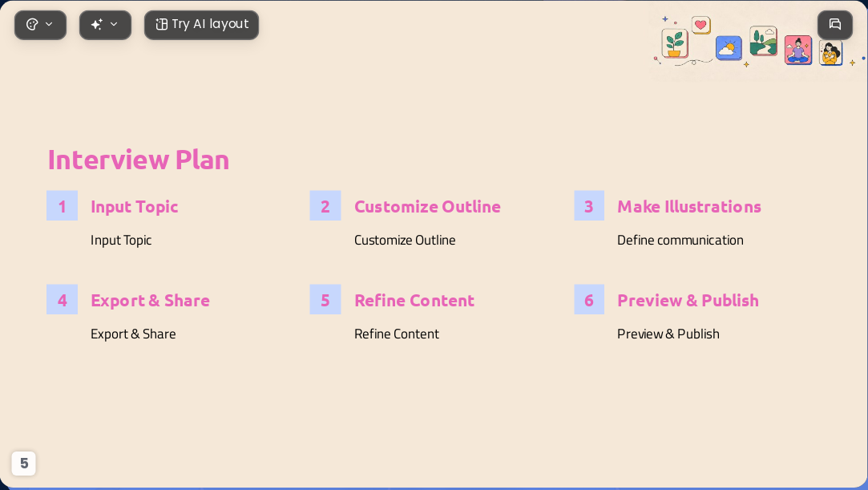Select the Input Topic pink heading

pyautogui.click(x=135, y=207)
